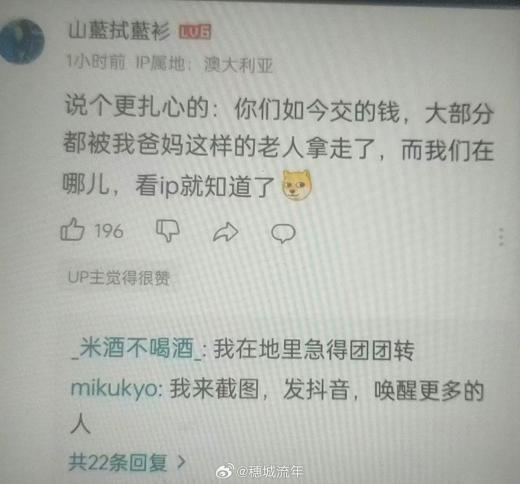The width and height of the screenshot is (520, 484).
Task: Click the chevron after 共22条回复
Action: coord(182,462)
